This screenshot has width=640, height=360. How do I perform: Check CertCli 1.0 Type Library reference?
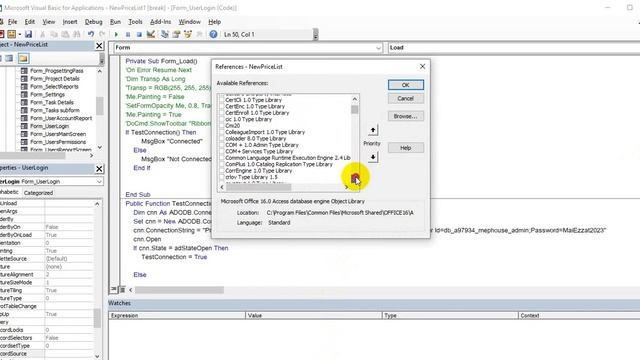222,100
